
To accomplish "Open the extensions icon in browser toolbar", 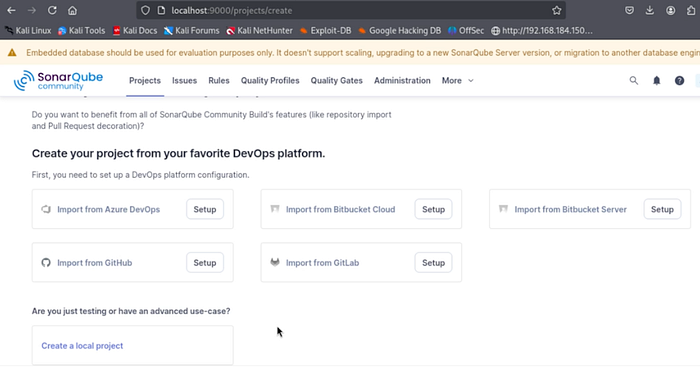I will [x=691, y=10].
